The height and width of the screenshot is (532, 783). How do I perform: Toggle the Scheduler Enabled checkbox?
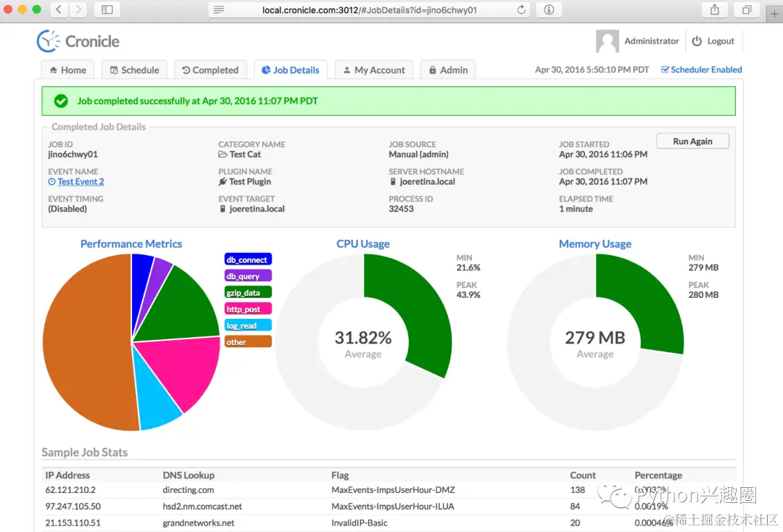click(665, 70)
